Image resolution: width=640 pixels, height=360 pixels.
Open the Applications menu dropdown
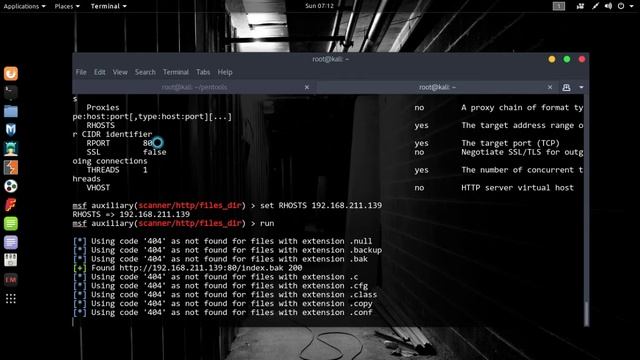(x=24, y=6)
